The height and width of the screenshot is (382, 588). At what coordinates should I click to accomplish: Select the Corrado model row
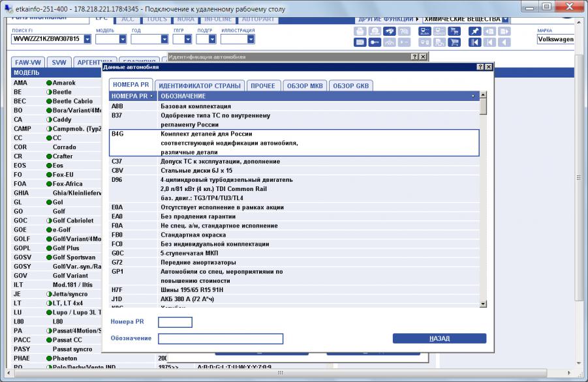(x=57, y=147)
